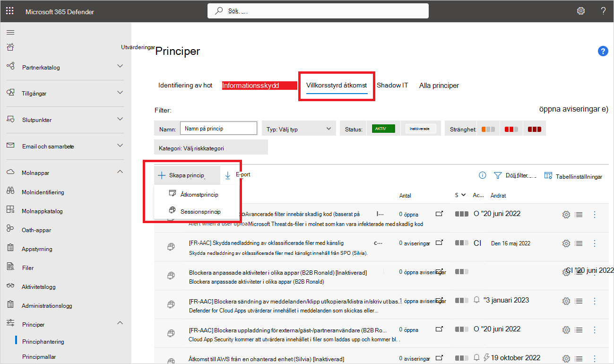Image resolution: width=614 pixels, height=364 pixels.
Task: Click the Sök search box
Action: [318, 10]
